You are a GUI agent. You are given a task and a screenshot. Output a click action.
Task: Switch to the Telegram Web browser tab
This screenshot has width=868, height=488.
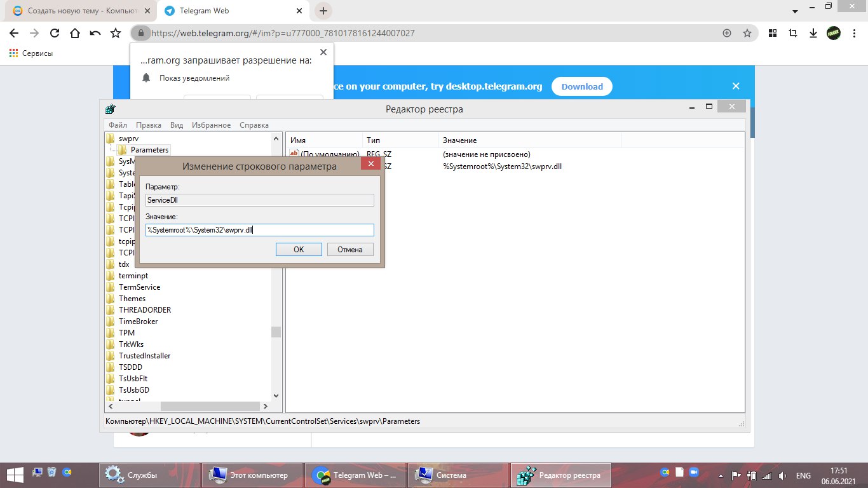coord(233,11)
